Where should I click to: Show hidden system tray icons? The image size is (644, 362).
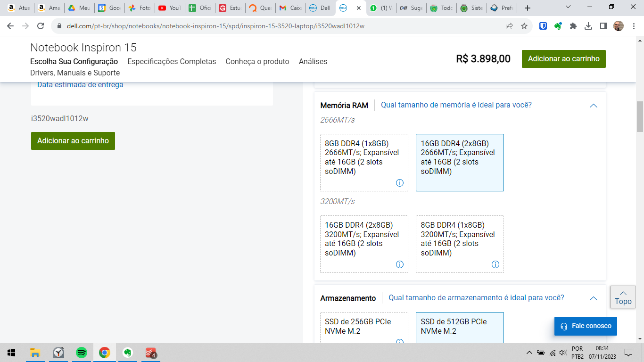click(x=529, y=353)
